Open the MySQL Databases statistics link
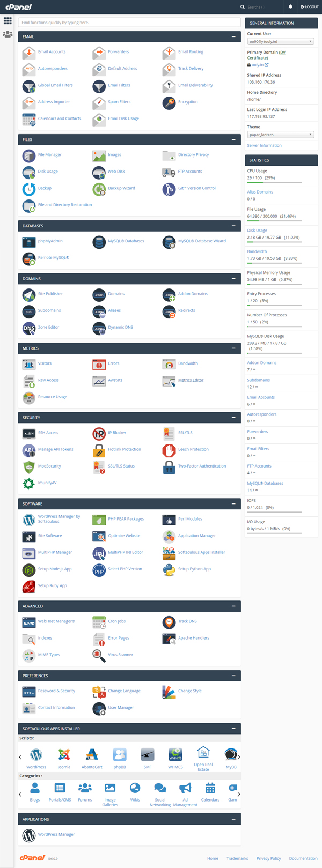The image size is (322, 868). 265,483
